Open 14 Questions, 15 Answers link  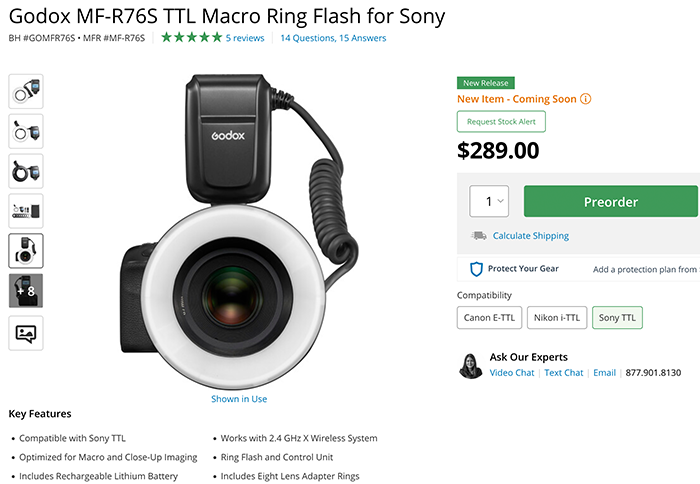[x=333, y=38]
